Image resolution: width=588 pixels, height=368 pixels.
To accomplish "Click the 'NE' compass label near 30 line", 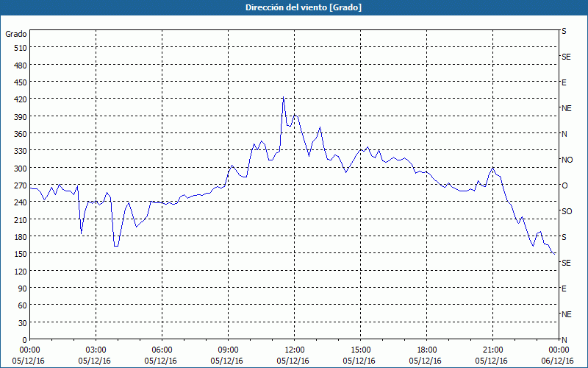I will click(567, 314).
